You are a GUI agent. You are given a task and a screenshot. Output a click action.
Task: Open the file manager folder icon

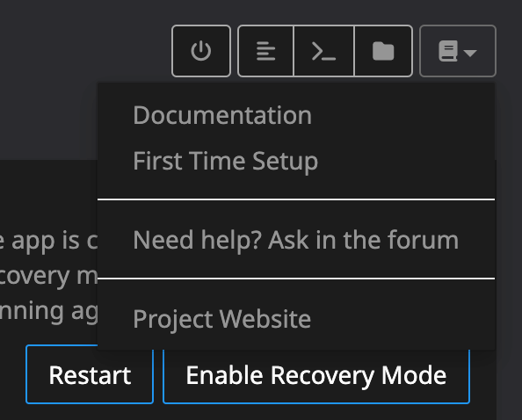click(383, 51)
